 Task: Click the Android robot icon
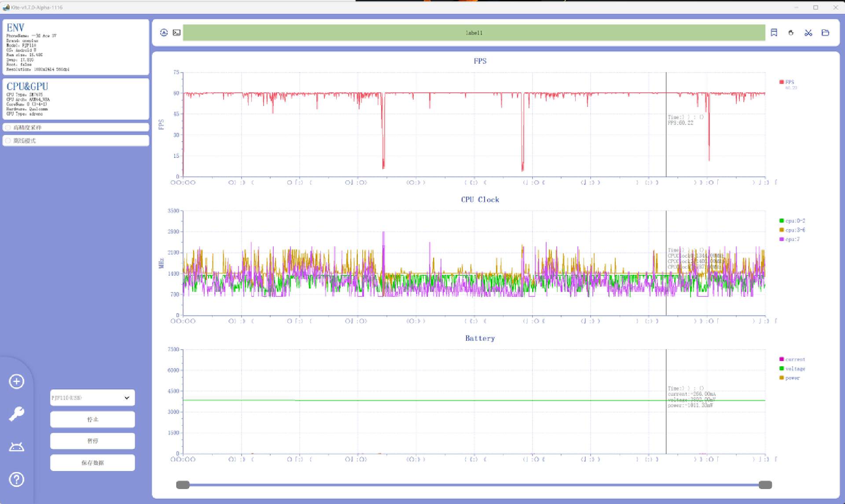[17, 447]
